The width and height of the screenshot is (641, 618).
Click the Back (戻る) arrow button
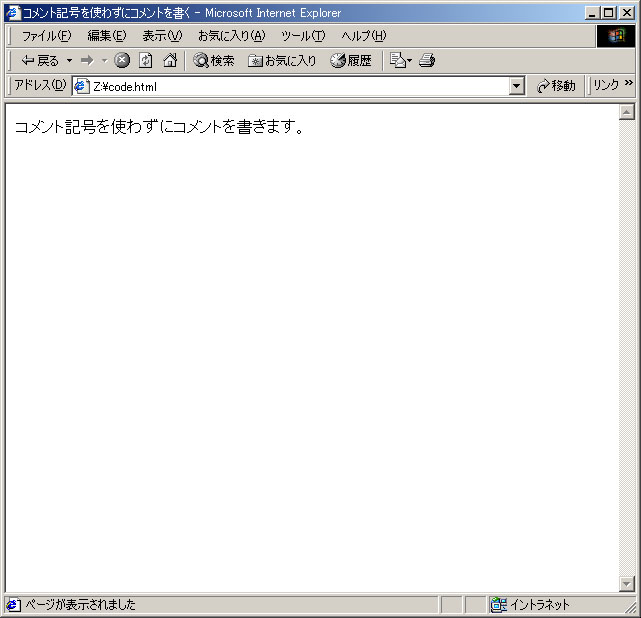(40, 60)
